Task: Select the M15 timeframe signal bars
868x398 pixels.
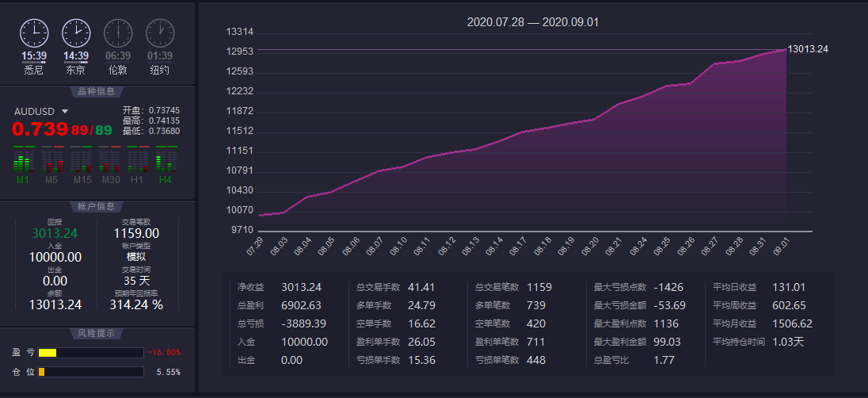Action: pyautogui.click(x=82, y=161)
